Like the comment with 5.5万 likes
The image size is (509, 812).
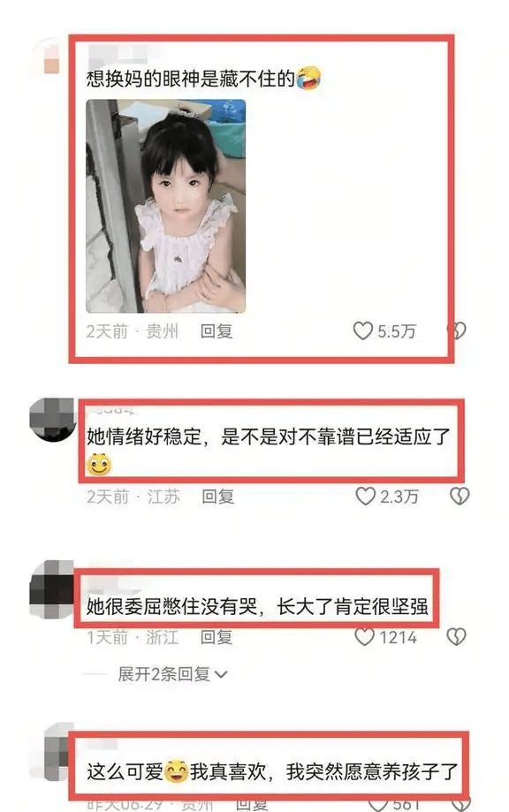(362, 331)
